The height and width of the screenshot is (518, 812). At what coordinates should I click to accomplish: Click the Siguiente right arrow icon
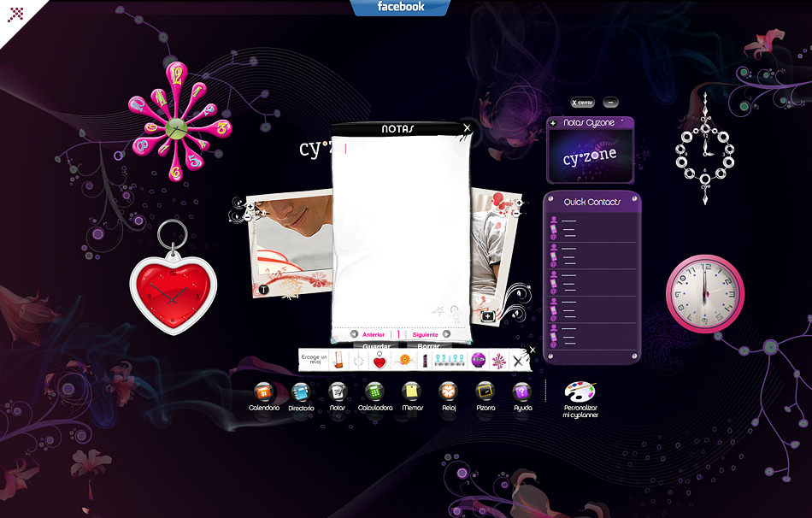click(x=446, y=334)
